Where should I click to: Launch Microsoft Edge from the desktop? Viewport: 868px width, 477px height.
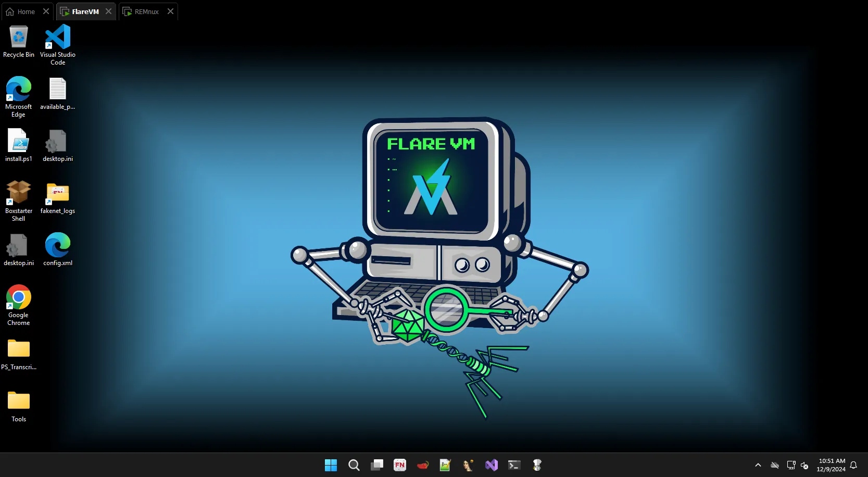point(19,89)
